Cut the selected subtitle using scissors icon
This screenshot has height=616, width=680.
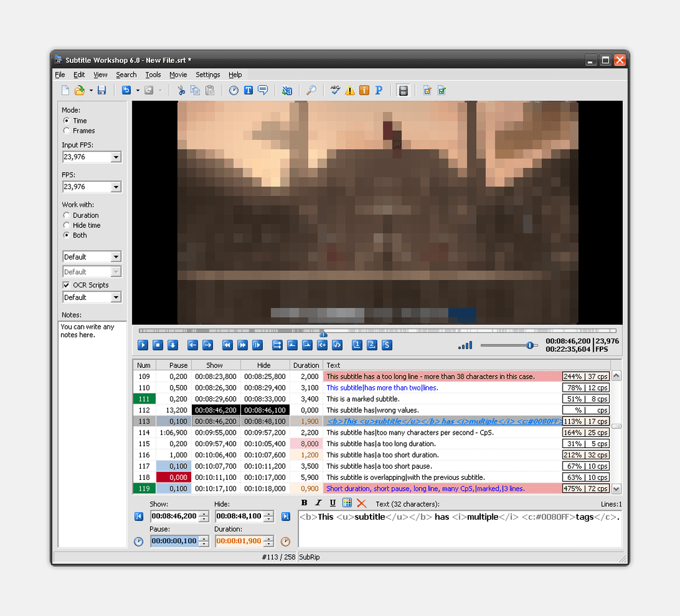[x=181, y=90]
